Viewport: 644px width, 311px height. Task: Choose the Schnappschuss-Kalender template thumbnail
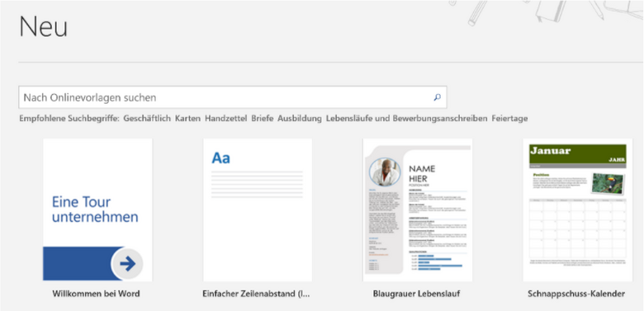[x=577, y=210]
